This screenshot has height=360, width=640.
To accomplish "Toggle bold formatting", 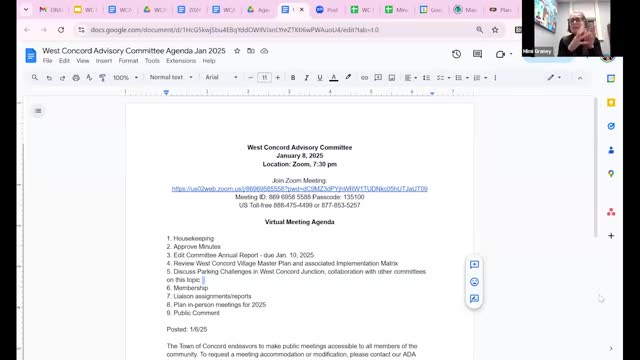I will [x=293, y=78].
